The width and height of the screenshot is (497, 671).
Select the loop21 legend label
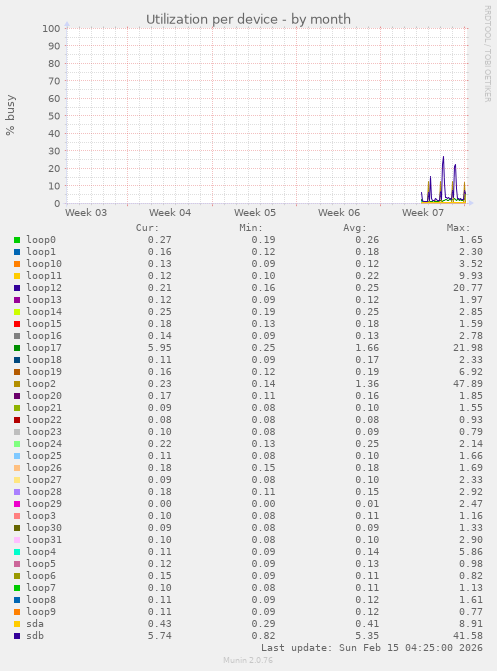coord(44,408)
